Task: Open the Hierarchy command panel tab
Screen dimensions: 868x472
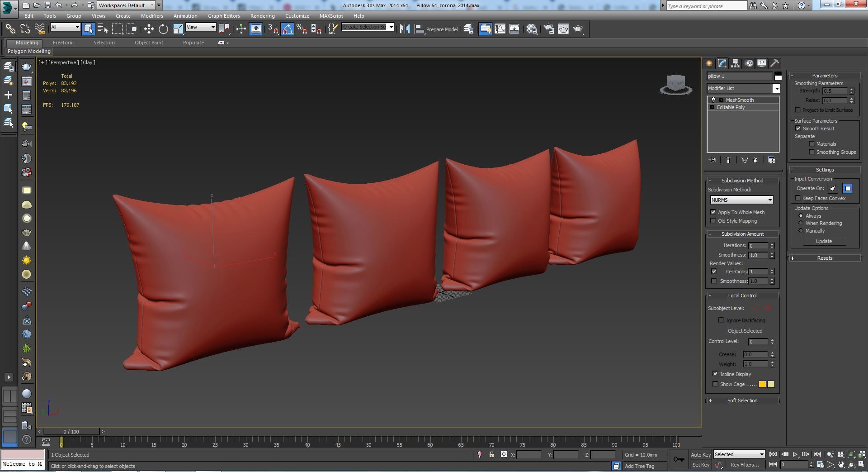Action: (735, 63)
